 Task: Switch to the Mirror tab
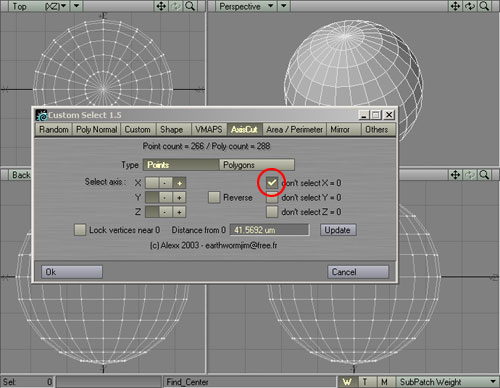pyautogui.click(x=344, y=129)
